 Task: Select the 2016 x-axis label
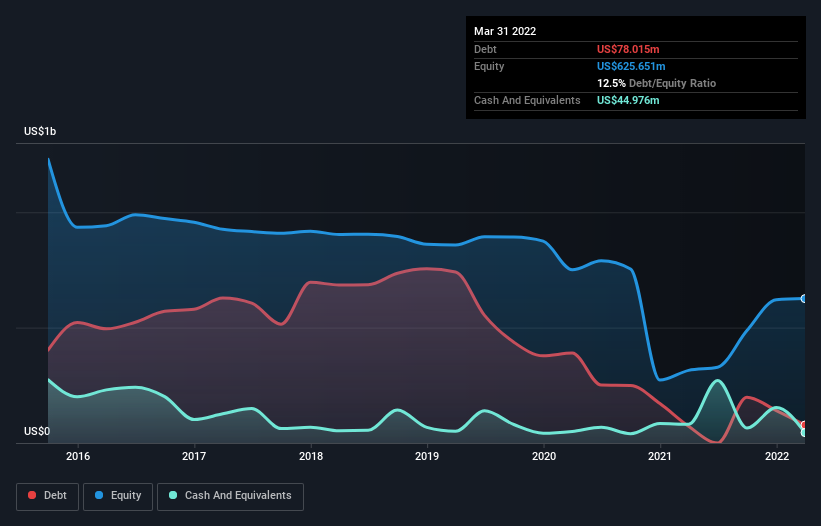[78, 456]
